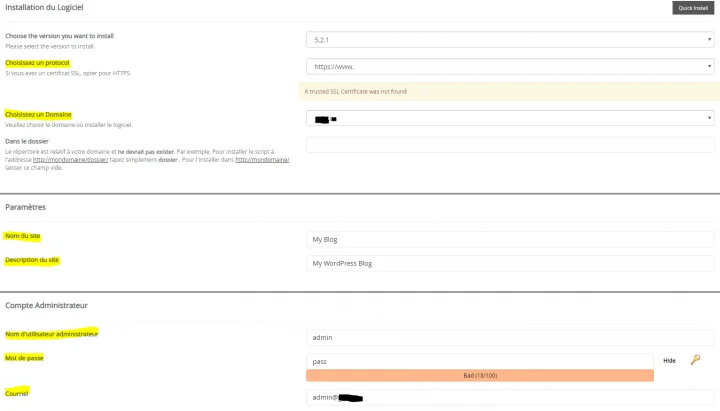720x411 pixels.
Task: Click the Compte Administrateur section heading
Action: pyautogui.click(x=46, y=305)
